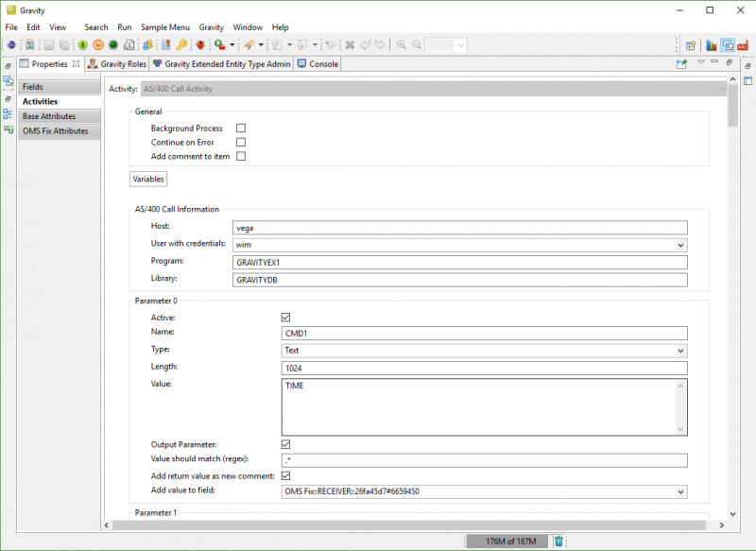Enable the Background Process checkbox
The width and height of the screenshot is (756, 551).
241,129
